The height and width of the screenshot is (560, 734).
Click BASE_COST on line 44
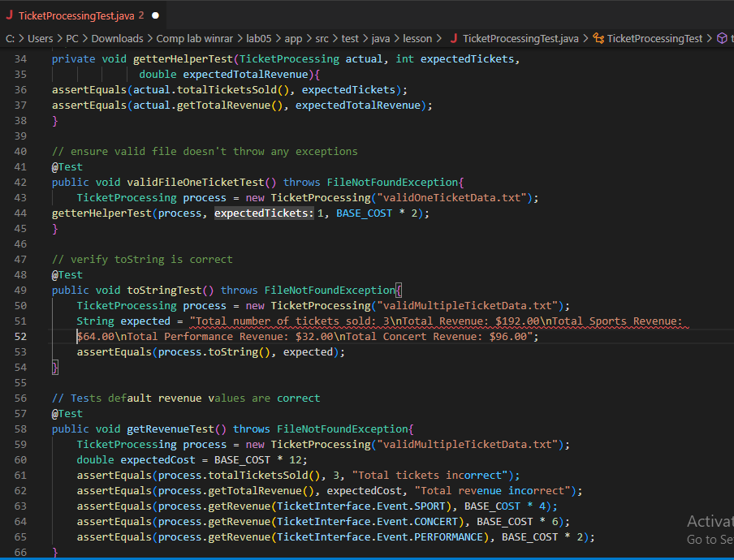pyautogui.click(x=365, y=213)
